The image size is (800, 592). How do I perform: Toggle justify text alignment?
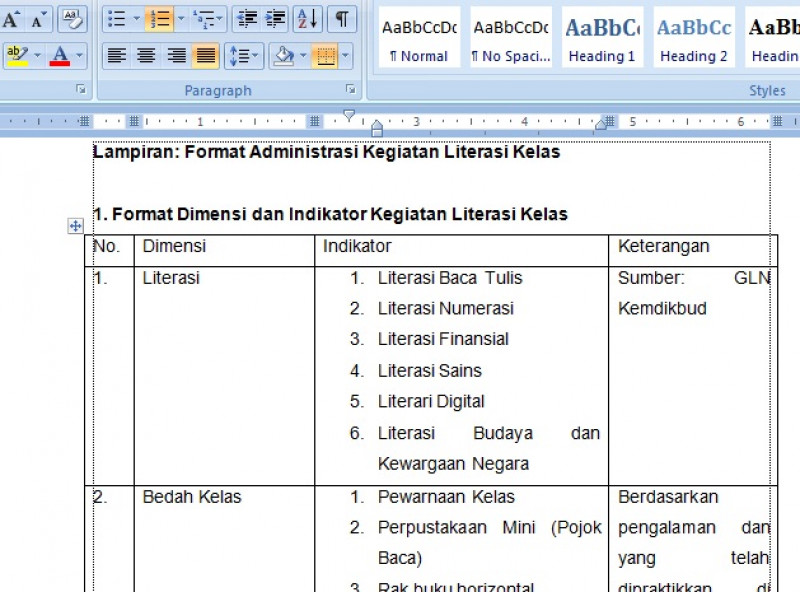click(204, 56)
